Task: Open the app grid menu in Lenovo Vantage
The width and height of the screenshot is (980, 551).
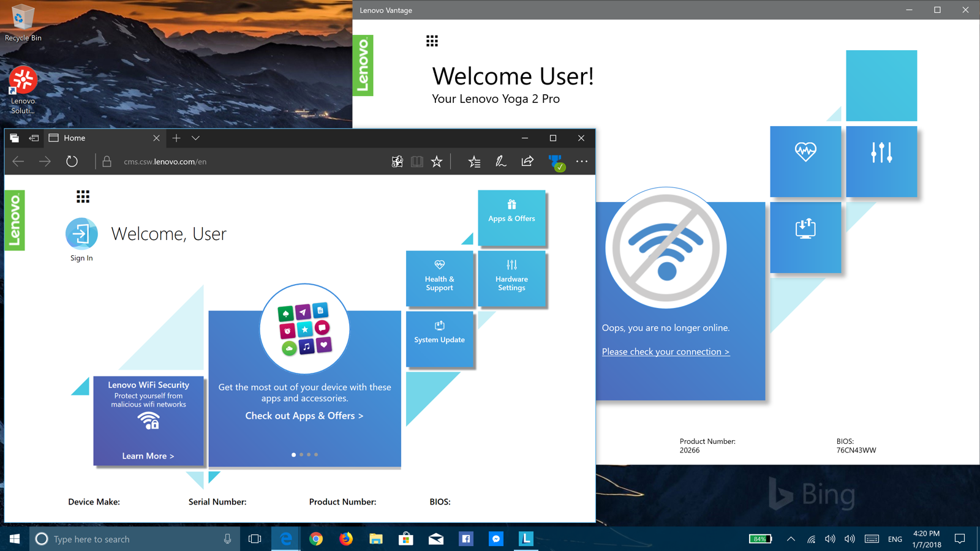Action: click(432, 41)
